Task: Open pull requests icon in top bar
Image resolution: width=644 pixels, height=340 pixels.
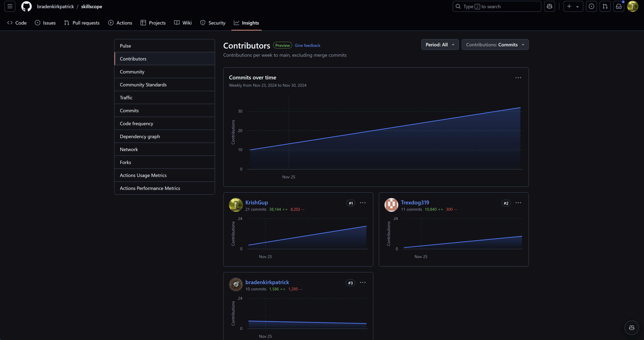Action: point(605,6)
